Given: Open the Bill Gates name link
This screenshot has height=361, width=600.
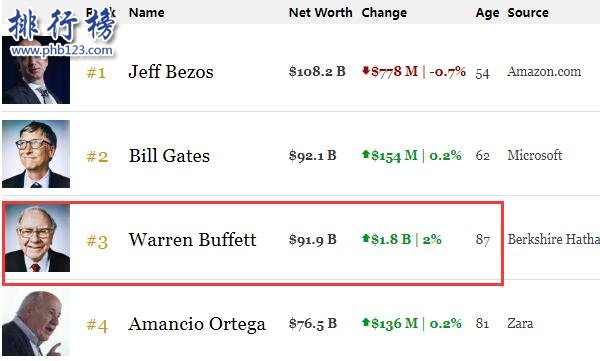Looking at the screenshot, I should [169, 156].
